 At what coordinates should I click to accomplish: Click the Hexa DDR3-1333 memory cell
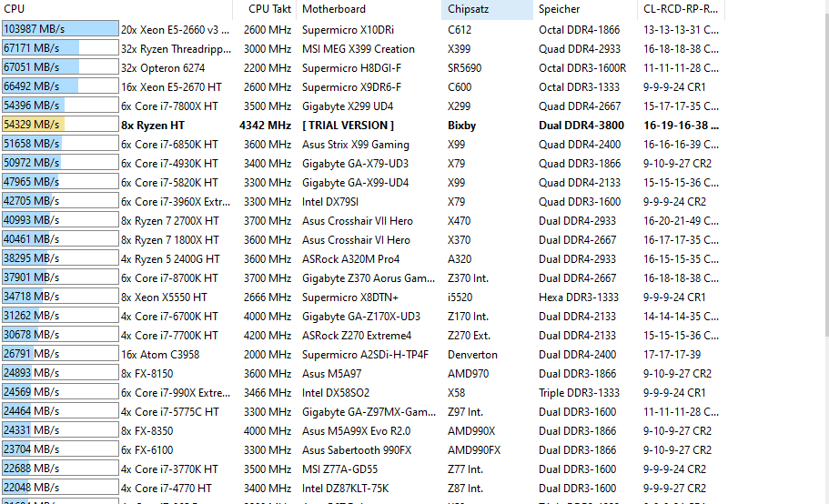click(x=579, y=297)
